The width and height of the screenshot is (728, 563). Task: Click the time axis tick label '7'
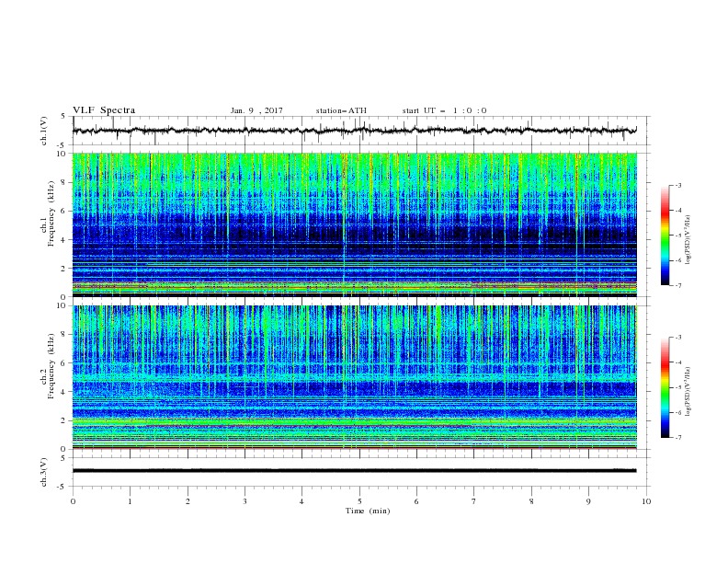[474, 501]
